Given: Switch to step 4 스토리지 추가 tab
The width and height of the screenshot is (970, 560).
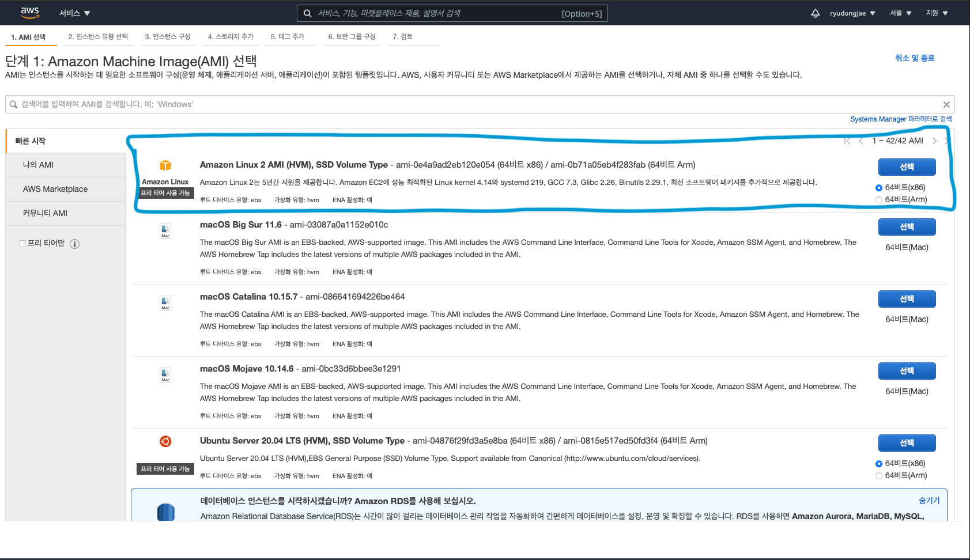Looking at the screenshot, I should 231,37.
